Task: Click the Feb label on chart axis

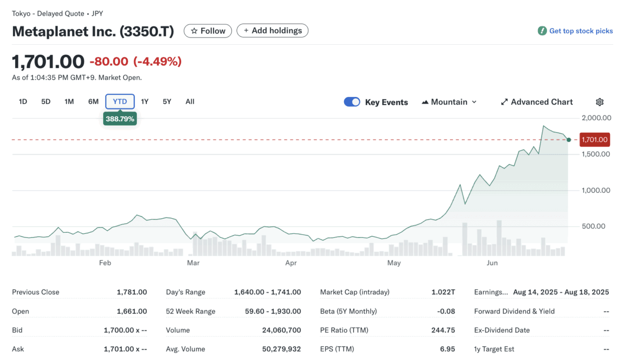Action: pyautogui.click(x=105, y=263)
